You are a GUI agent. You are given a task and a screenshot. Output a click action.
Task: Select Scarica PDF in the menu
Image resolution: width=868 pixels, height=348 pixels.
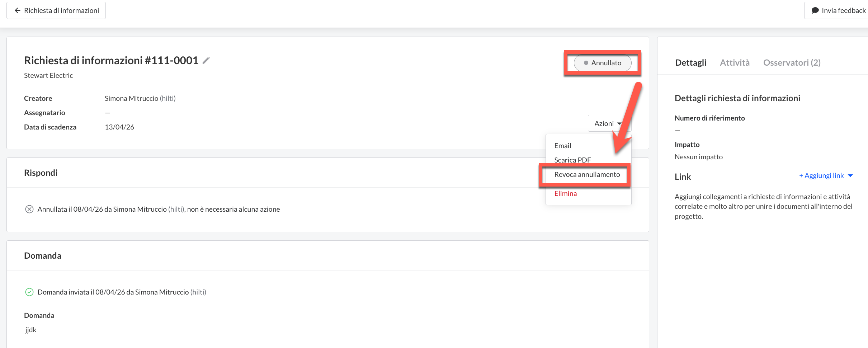(572, 160)
